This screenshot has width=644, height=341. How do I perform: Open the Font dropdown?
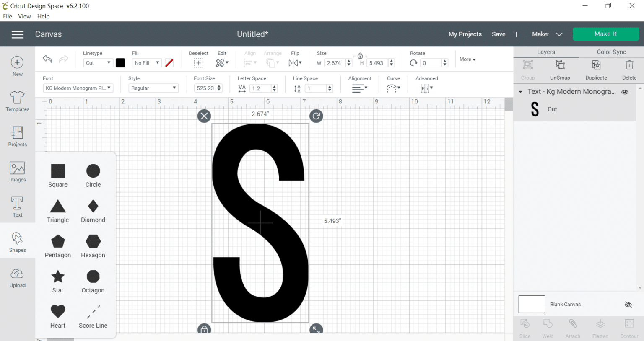[78, 88]
